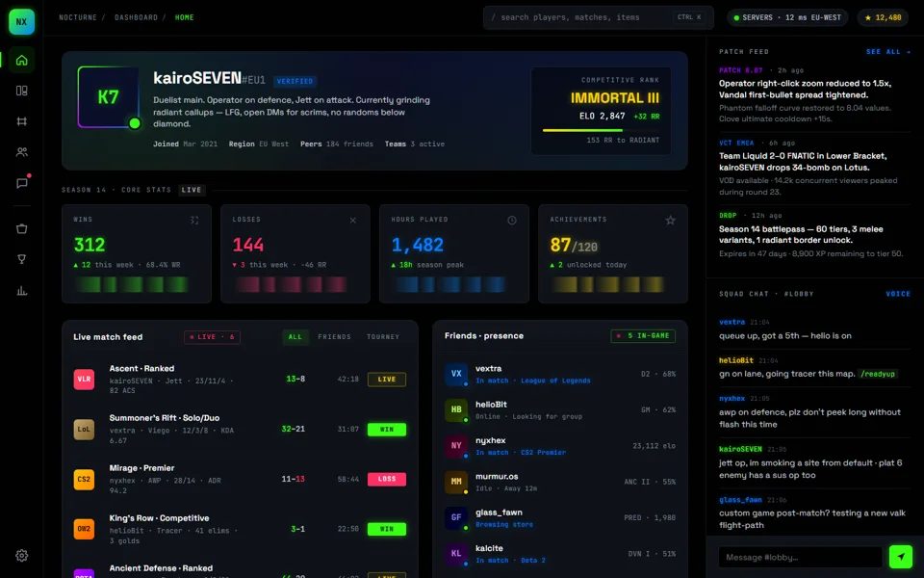Click the NX logo icon
This screenshot has height=578, width=924.
coord(21,22)
